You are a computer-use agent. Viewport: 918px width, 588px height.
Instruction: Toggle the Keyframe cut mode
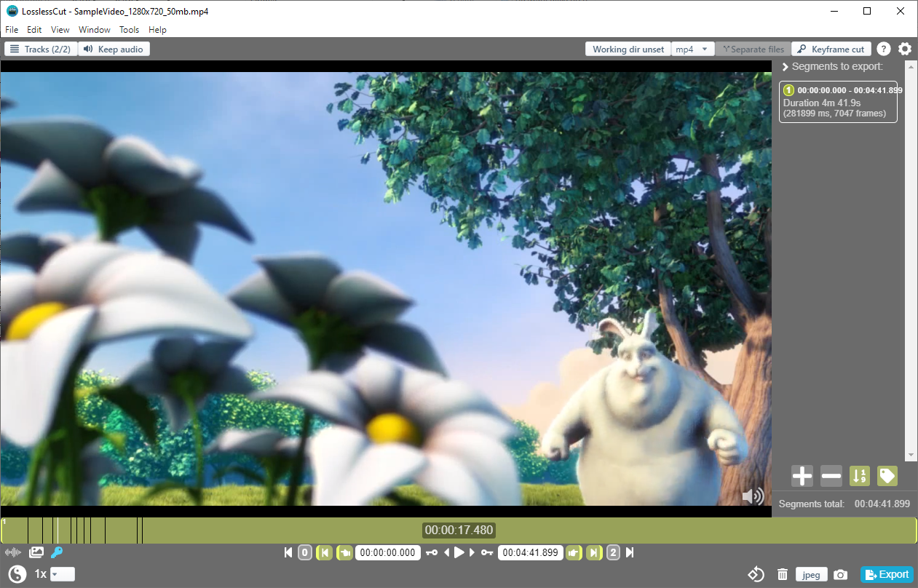click(831, 49)
